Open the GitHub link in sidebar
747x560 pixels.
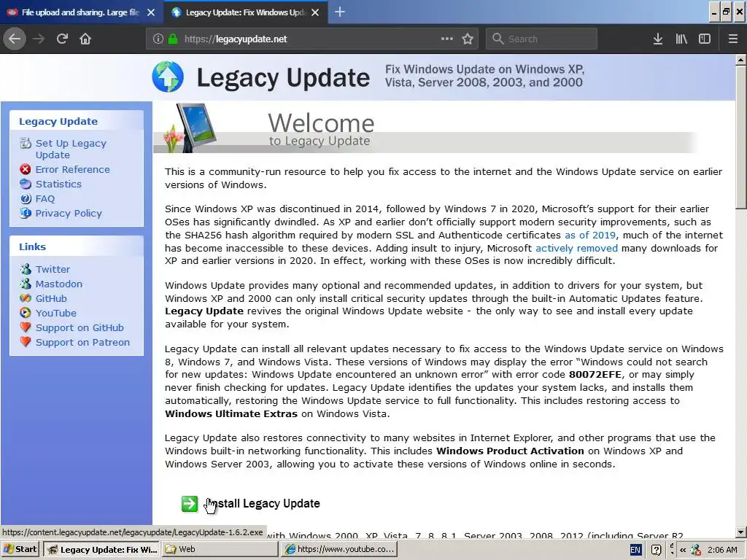pos(51,298)
